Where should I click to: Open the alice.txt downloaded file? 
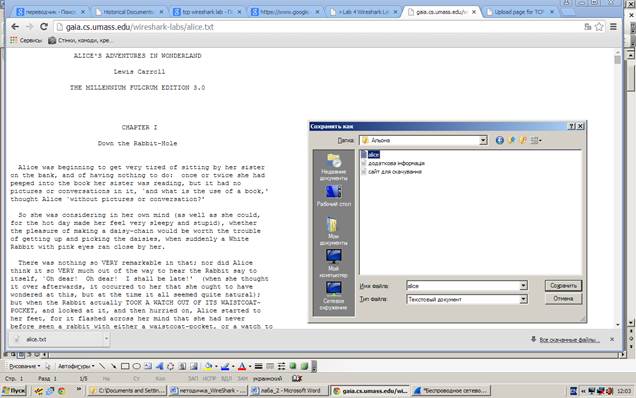pyautogui.click(x=57, y=339)
